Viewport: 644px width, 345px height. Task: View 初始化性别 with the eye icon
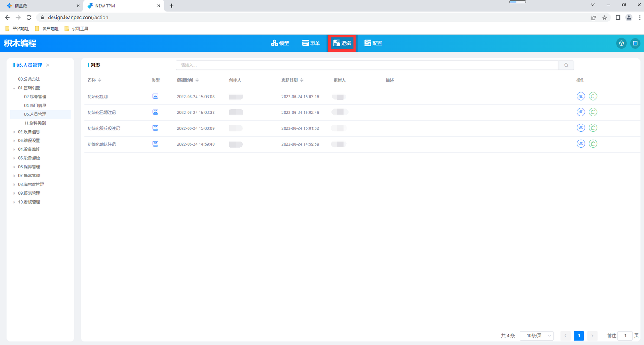581,96
